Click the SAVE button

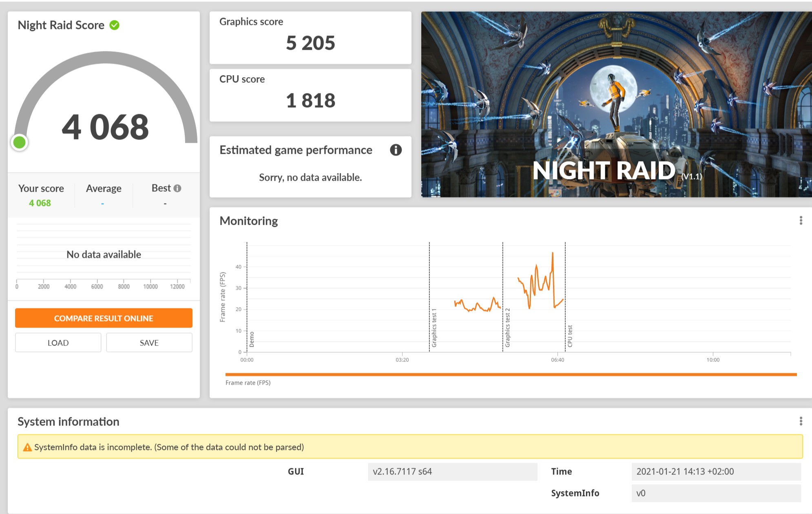tap(149, 343)
